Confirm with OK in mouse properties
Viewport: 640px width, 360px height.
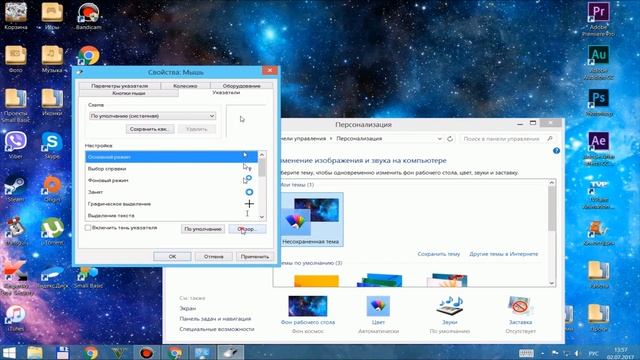[172, 257]
